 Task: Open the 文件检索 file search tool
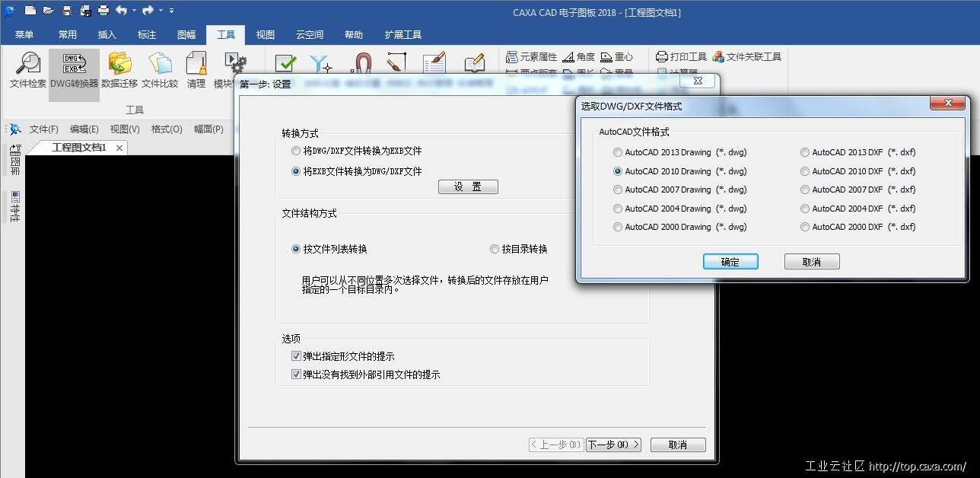[x=28, y=71]
